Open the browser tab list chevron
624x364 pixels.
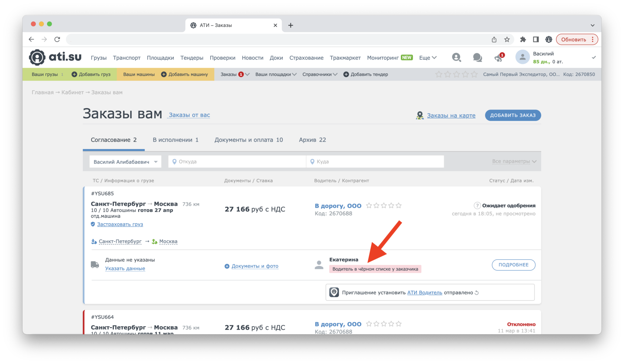point(593,25)
